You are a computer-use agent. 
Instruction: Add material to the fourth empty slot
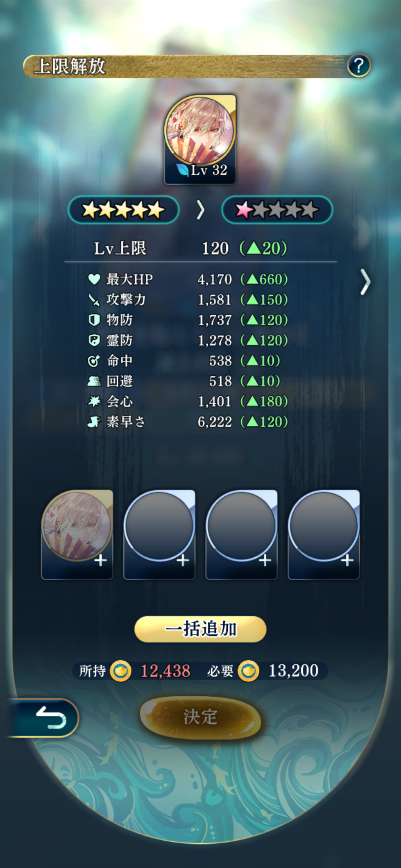tap(324, 534)
